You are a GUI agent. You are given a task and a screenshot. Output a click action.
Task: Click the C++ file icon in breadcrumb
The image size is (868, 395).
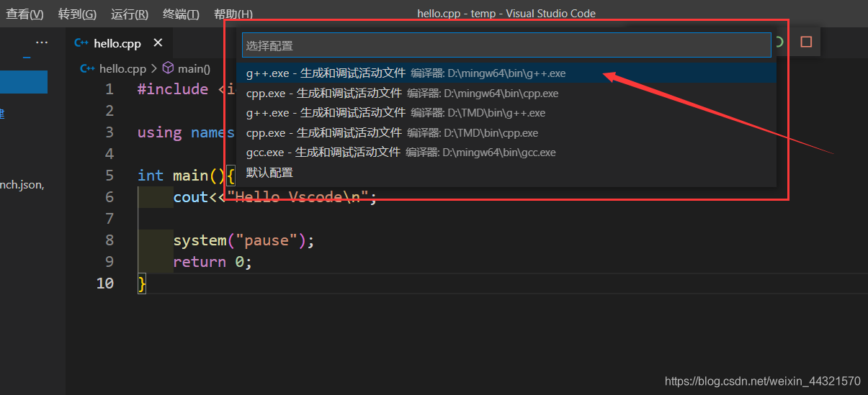[88, 68]
